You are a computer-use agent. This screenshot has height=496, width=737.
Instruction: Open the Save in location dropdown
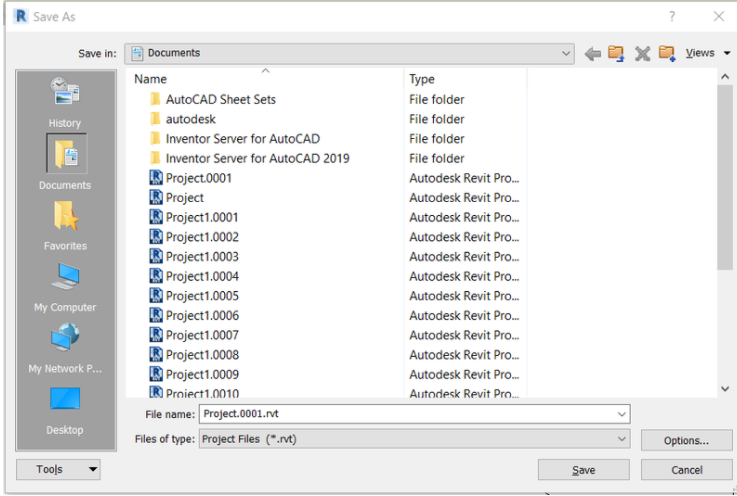click(349, 53)
